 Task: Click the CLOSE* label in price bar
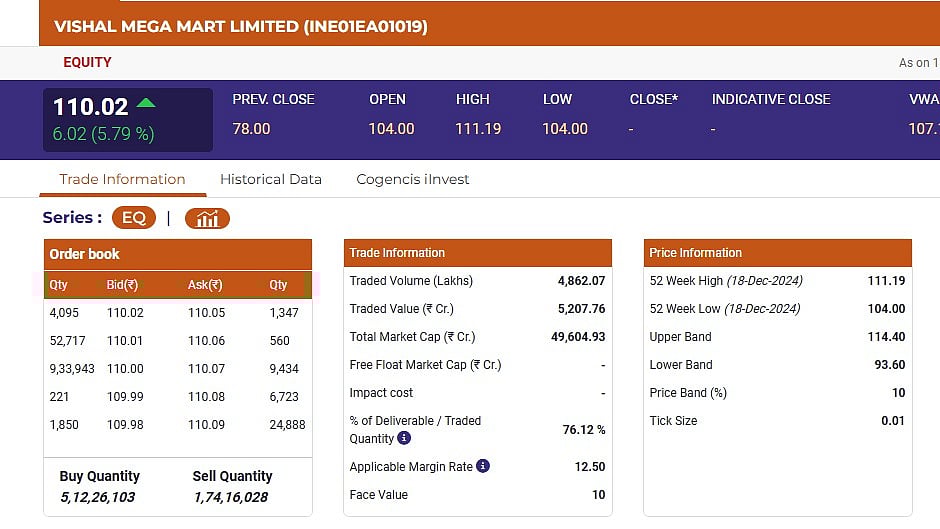click(653, 100)
